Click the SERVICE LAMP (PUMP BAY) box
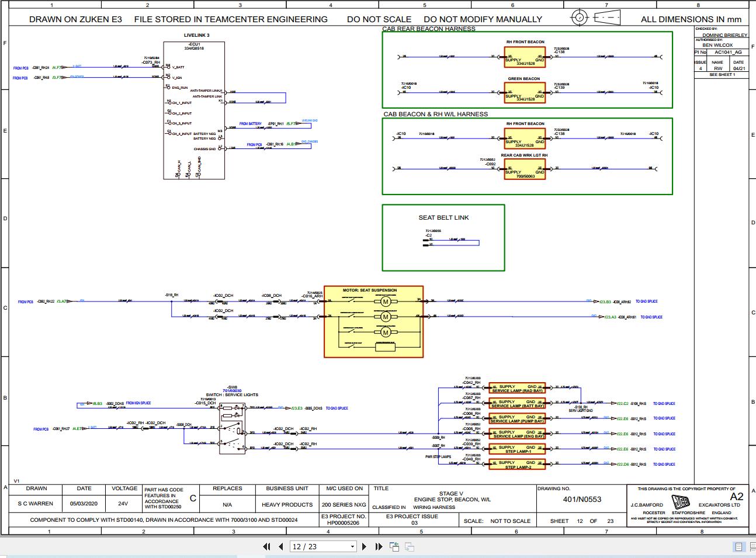This screenshot has width=756, height=558. point(517,419)
